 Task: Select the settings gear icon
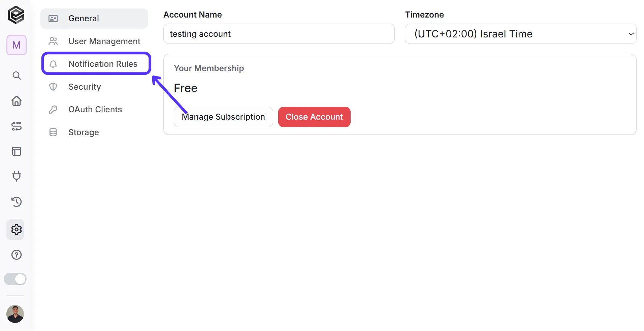click(15, 230)
